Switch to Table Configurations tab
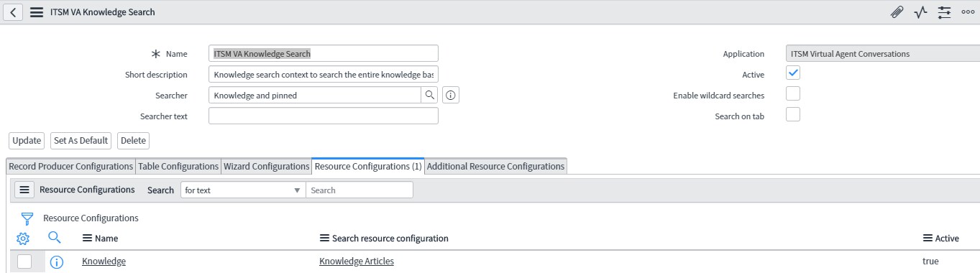The height and width of the screenshot is (273, 980). pos(178,166)
